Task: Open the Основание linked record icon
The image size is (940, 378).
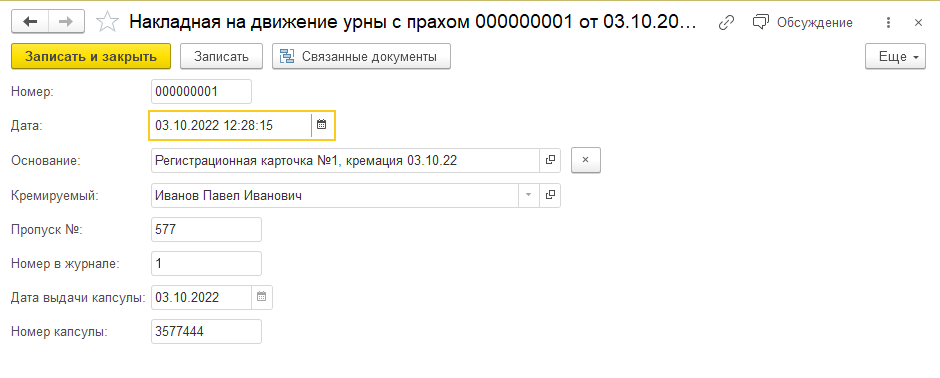Action: [550, 161]
